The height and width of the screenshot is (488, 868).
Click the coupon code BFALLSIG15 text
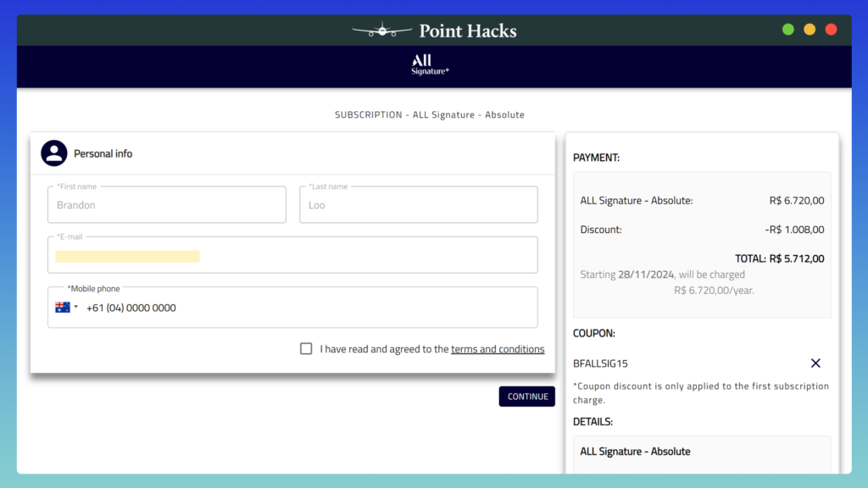(x=600, y=363)
